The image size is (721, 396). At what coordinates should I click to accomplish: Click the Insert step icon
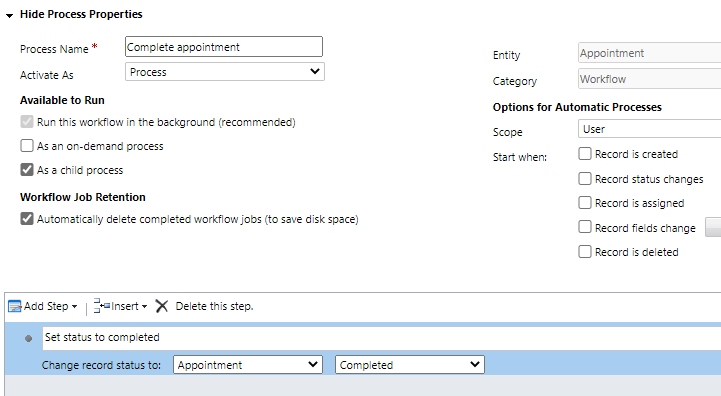(102, 306)
